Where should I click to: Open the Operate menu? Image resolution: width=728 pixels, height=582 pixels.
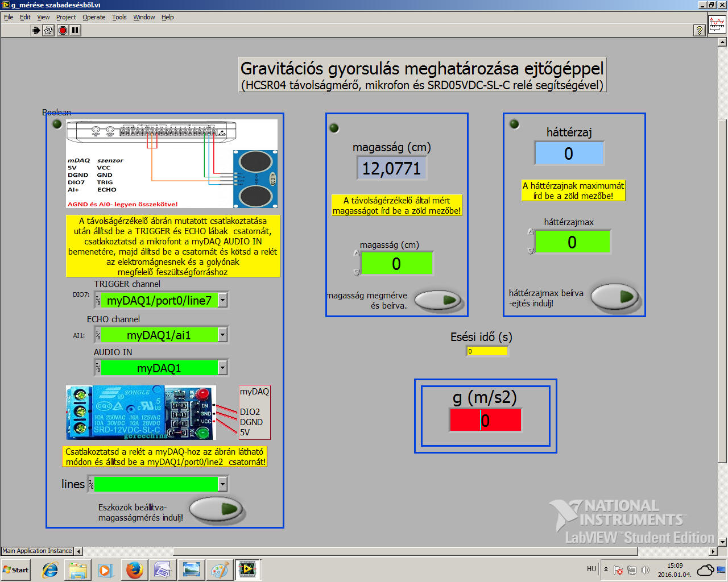(94, 17)
